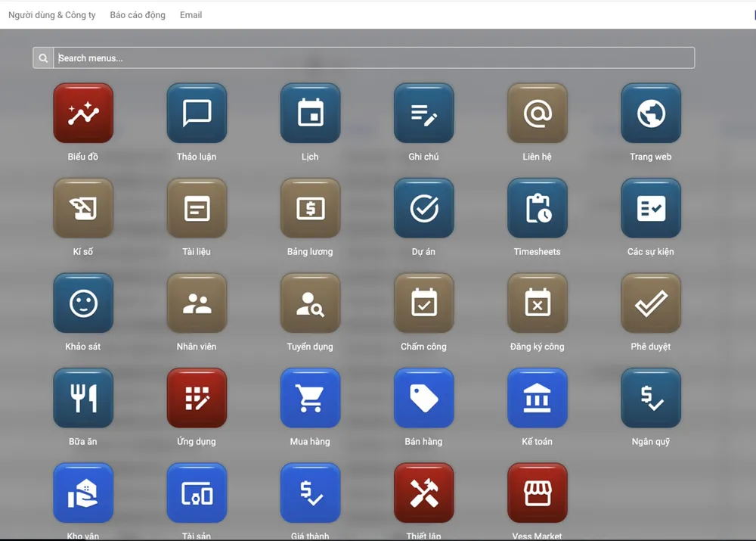Launch the Thảo luận chat app
Screen dimensions: 756x541
(197, 113)
